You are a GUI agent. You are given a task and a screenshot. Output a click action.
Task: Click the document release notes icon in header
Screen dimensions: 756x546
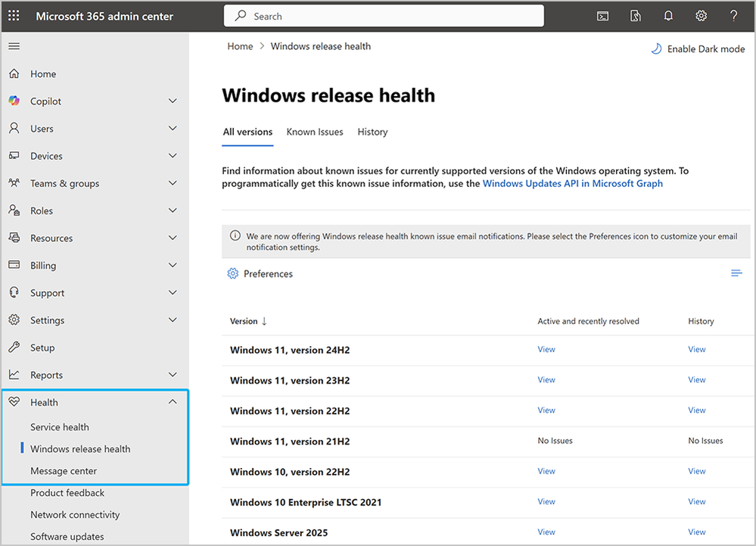coord(636,17)
